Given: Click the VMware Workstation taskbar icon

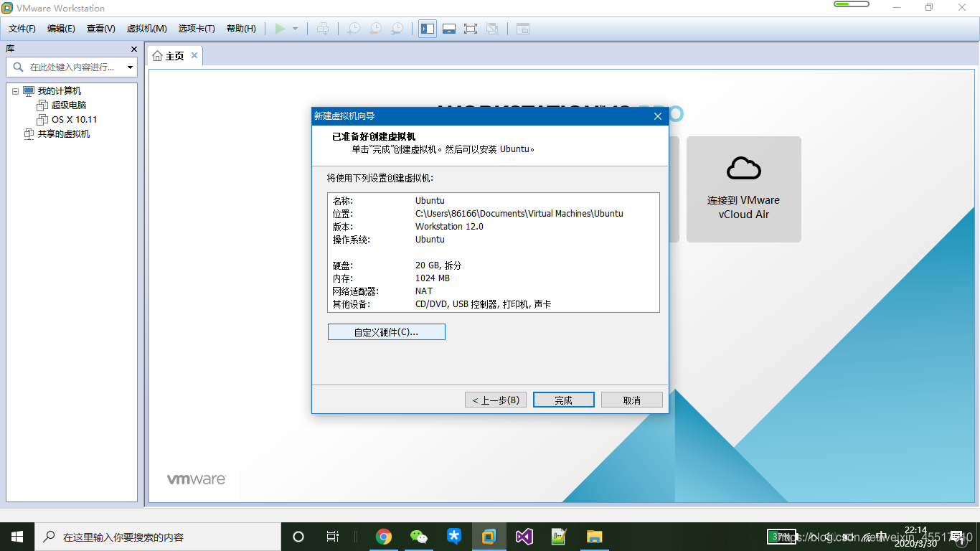Looking at the screenshot, I should [489, 537].
